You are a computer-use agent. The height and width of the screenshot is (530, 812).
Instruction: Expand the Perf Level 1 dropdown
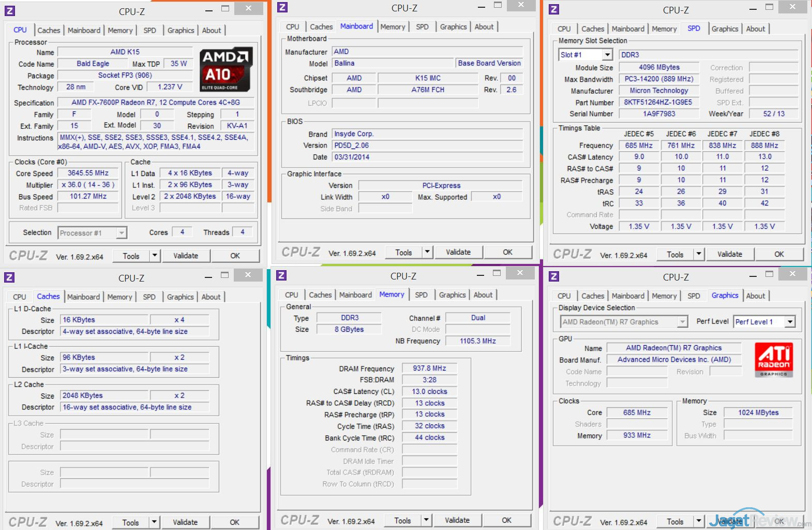[x=790, y=322]
